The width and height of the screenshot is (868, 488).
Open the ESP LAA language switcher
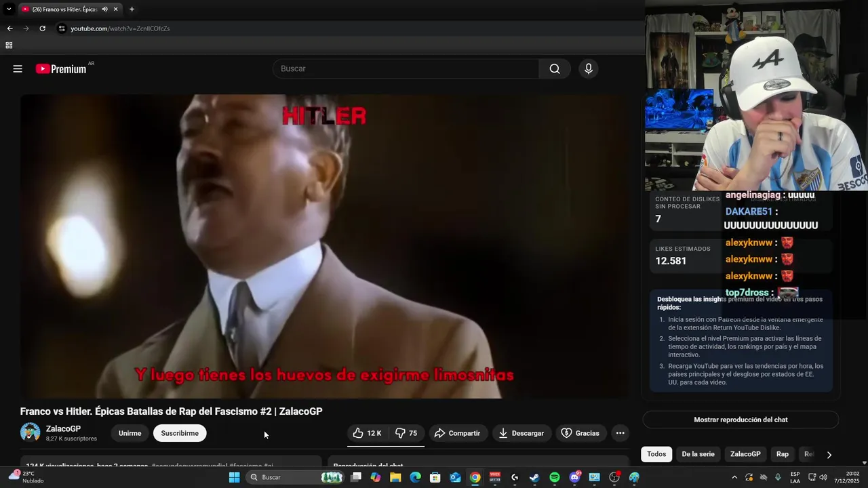tap(795, 477)
